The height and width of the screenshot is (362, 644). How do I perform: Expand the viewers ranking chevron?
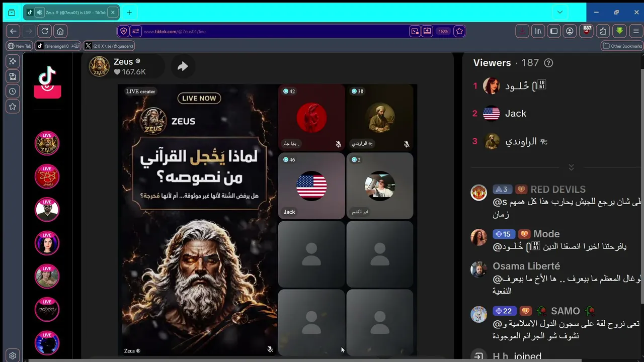click(571, 167)
